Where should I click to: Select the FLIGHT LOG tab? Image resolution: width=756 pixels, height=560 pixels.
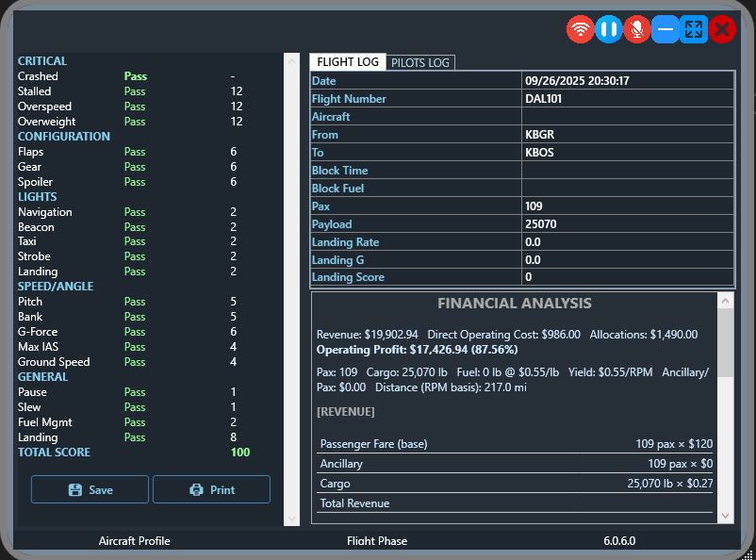(x=348, y=62)
